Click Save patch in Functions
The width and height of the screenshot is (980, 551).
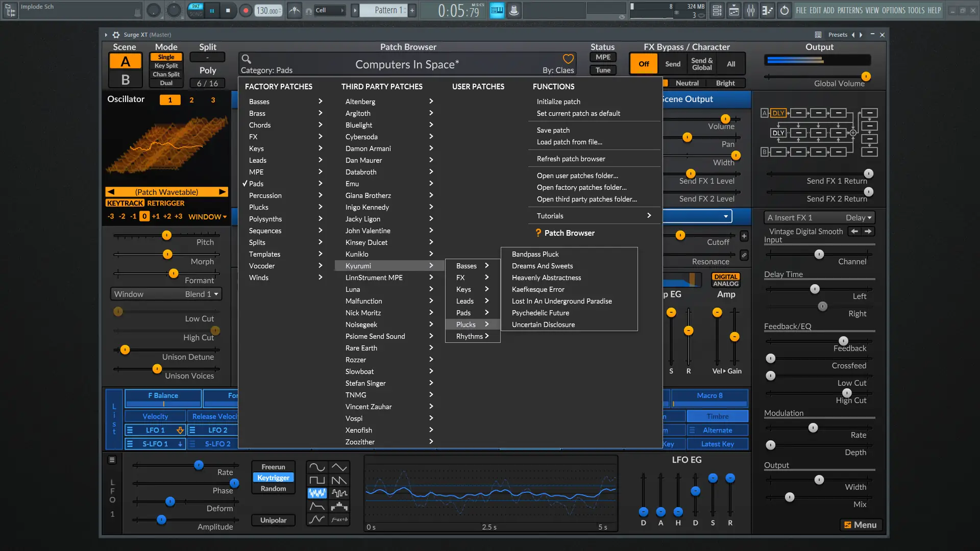tap(553, 130)
